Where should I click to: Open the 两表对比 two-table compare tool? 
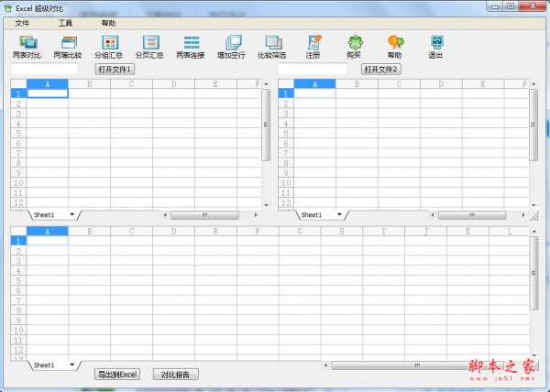[27, 48]
